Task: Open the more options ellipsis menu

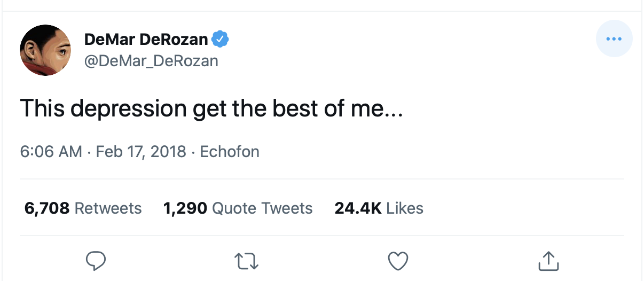Action: (x=614, y=39)
